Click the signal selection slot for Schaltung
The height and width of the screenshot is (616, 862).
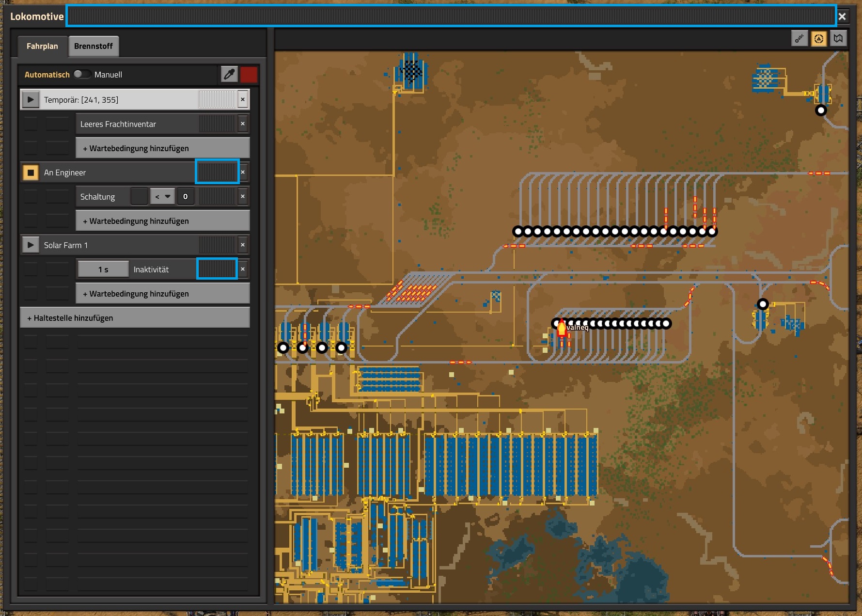(x=139, y=197)
